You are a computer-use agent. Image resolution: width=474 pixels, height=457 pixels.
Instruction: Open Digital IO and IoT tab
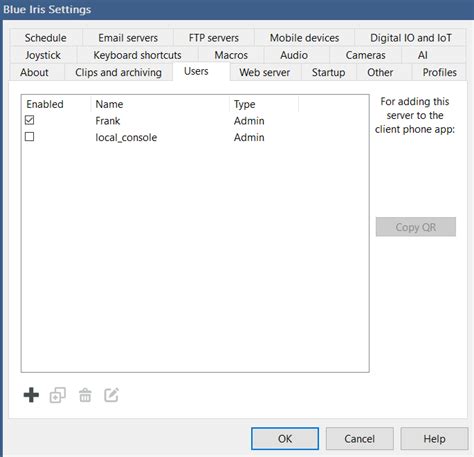[411, 38]
